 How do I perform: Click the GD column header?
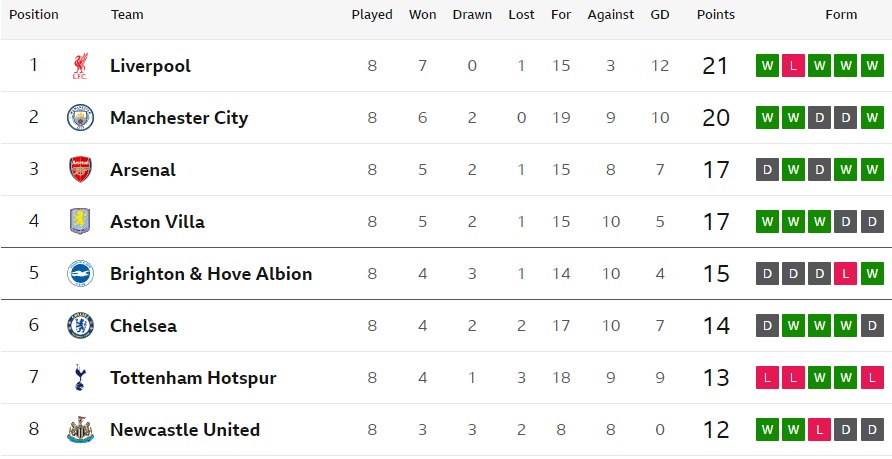coord(660,15)
